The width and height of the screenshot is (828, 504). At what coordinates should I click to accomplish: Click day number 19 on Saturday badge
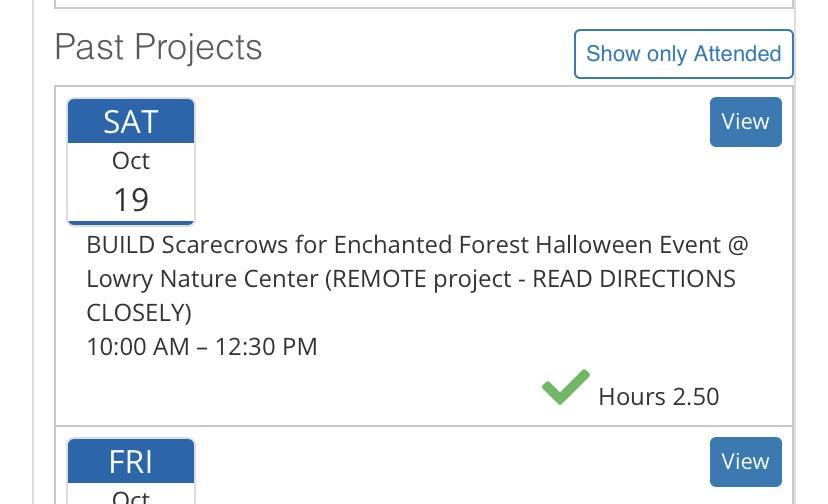(x=131, y=199)
